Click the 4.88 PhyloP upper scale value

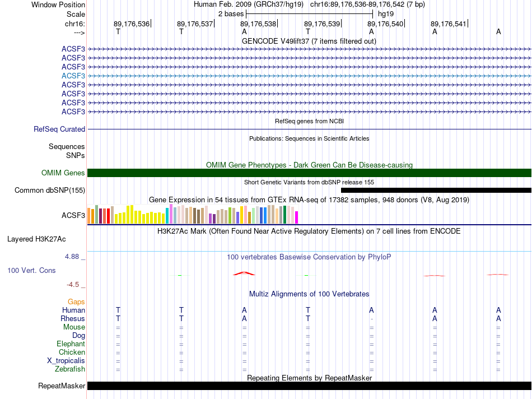[72, 257]
